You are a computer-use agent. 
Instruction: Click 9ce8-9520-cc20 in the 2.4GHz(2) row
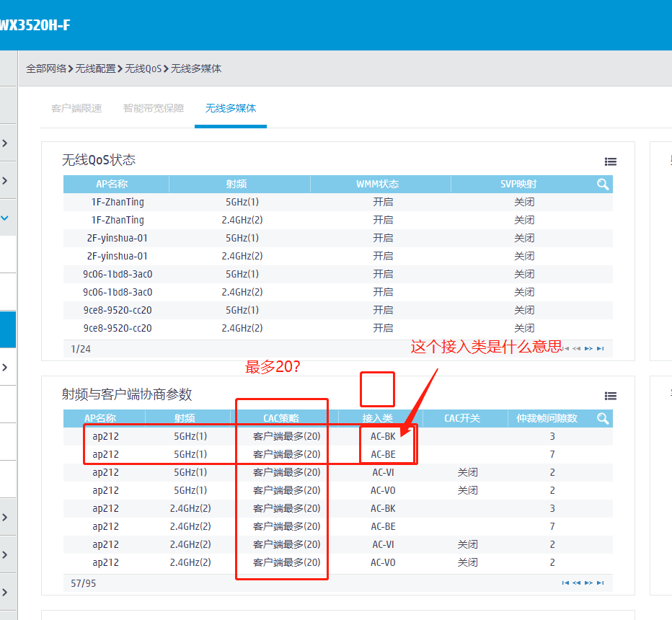pos(118,328)
